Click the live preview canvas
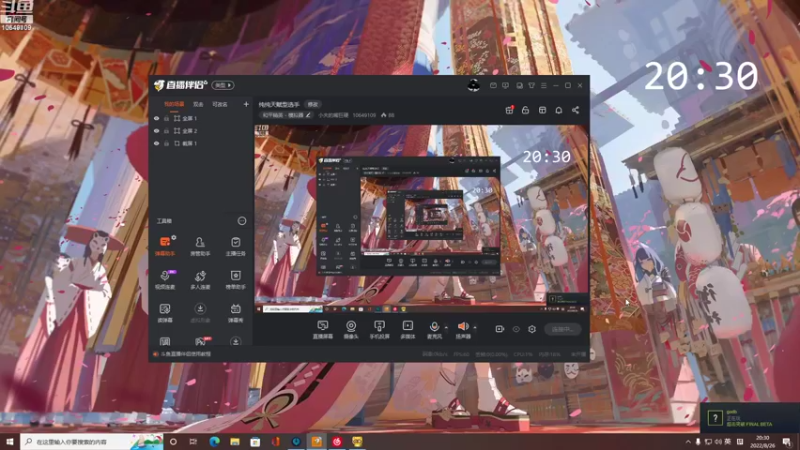Screen dimensions: 800x450 point(421,219)
